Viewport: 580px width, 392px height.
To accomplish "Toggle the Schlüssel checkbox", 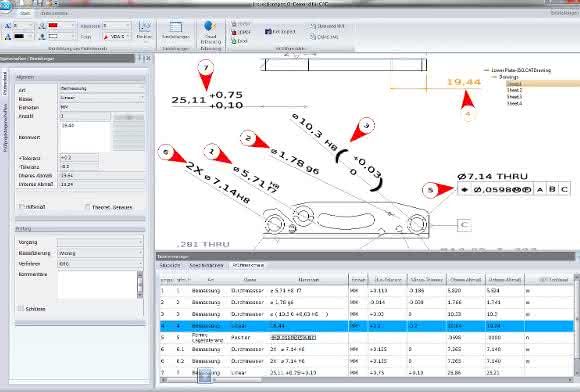I will tap(21, 308).
